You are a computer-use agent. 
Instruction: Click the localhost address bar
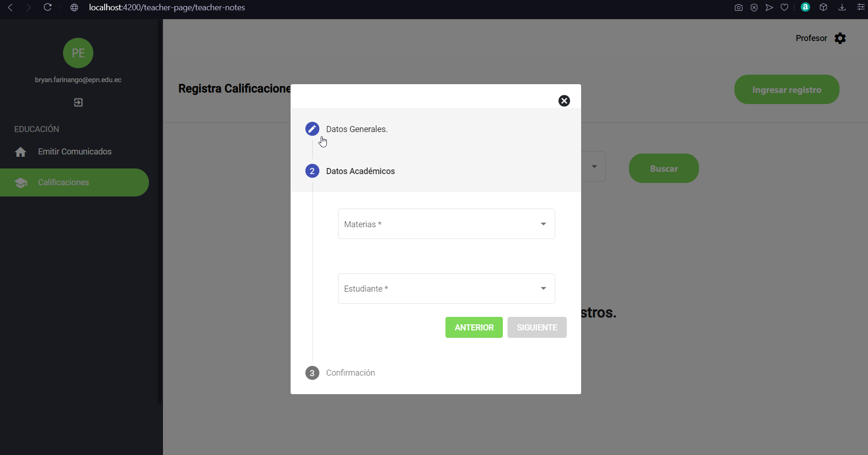click(167, 7)
